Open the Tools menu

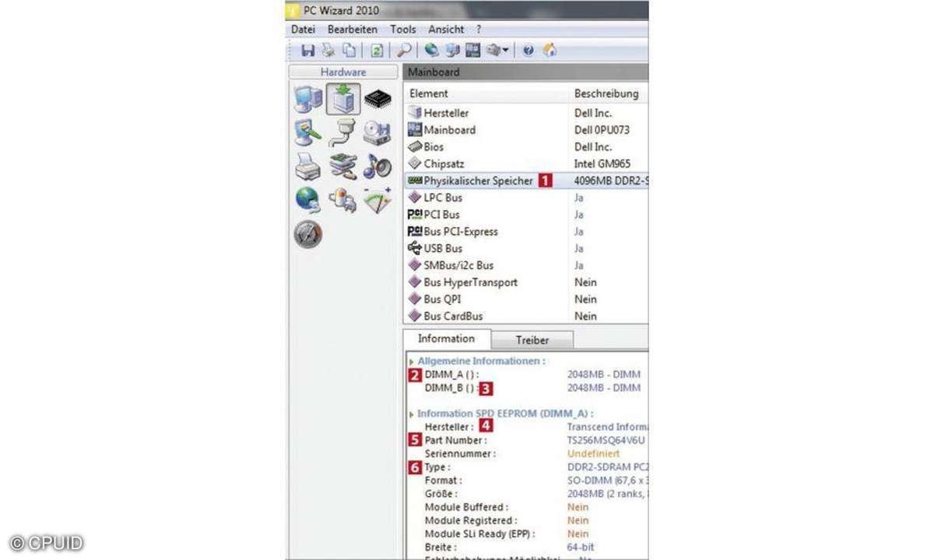pyautogui.click(x=403, y=30)
